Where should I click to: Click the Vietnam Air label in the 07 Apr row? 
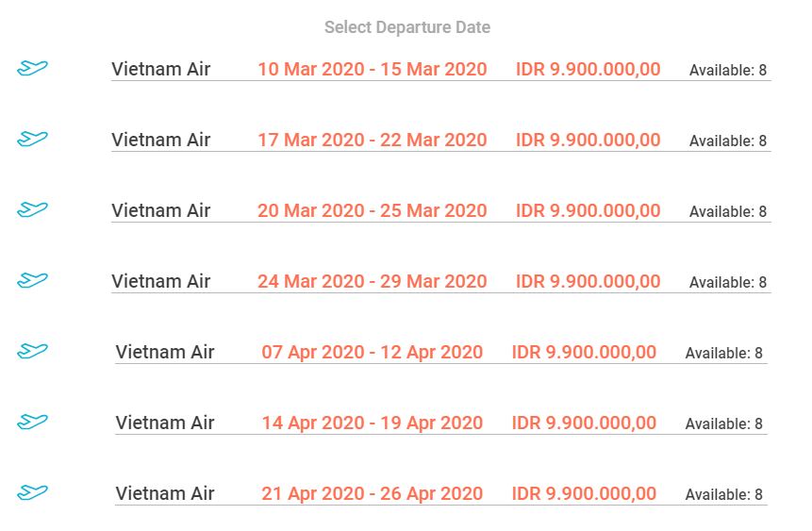click(165, 352)
